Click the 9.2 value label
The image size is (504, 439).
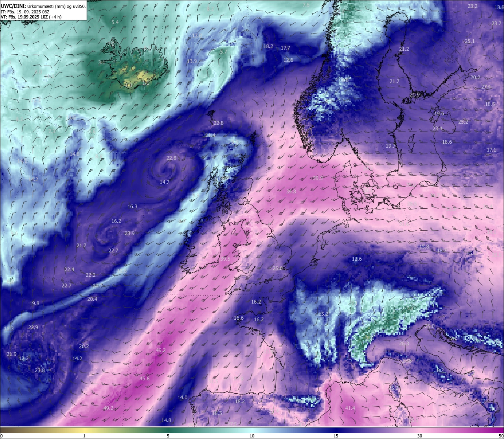coord(454,338)
